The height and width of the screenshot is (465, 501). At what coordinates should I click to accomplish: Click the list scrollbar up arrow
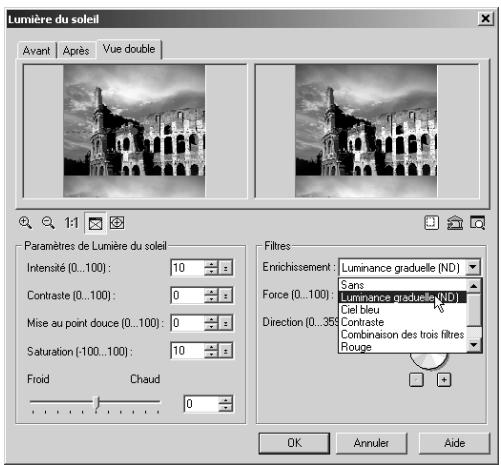click(474, 286)
